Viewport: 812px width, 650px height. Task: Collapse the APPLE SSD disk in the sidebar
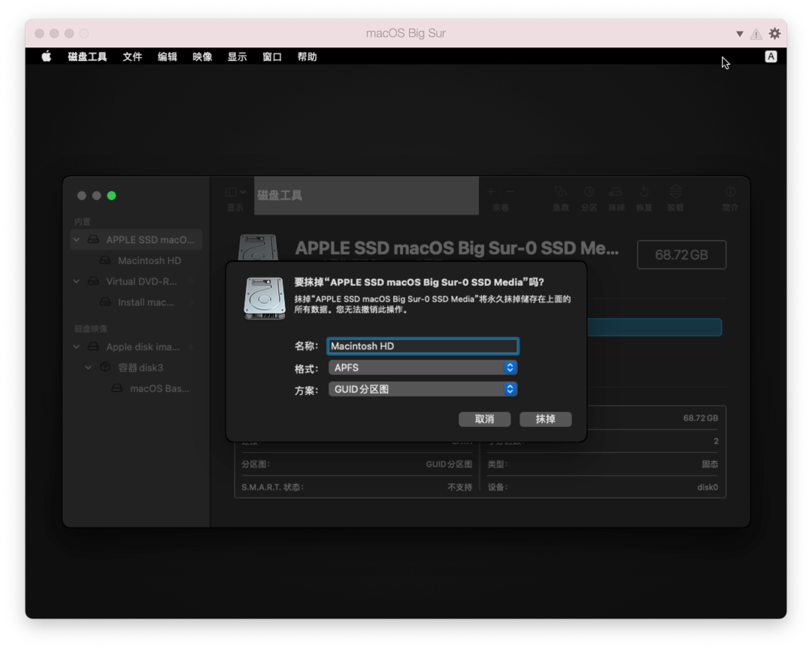76,240
